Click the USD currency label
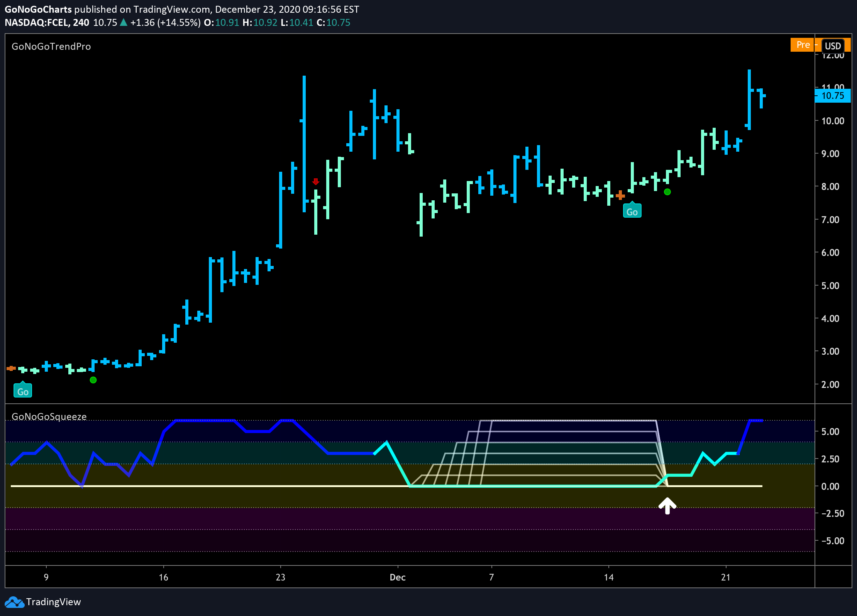Image resolution: width=857 pixels, height=616 pixels. point(833,46)
